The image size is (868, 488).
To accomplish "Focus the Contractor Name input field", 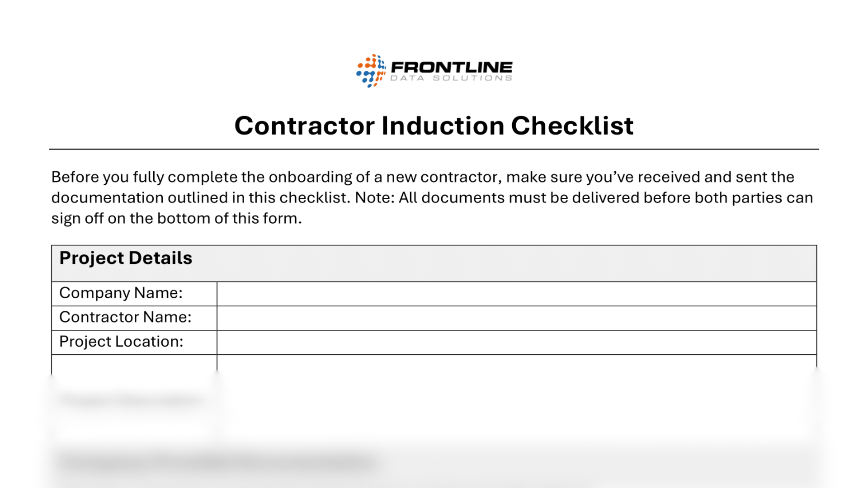I will click(x=516, y=318).
